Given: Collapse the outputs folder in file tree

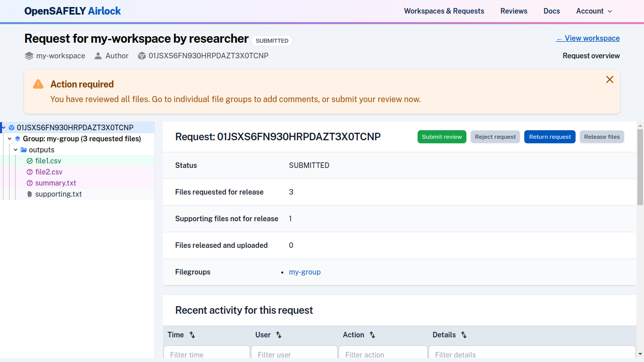Looking at the screenshot, I should pyautogui.click(x=16, y=150).
